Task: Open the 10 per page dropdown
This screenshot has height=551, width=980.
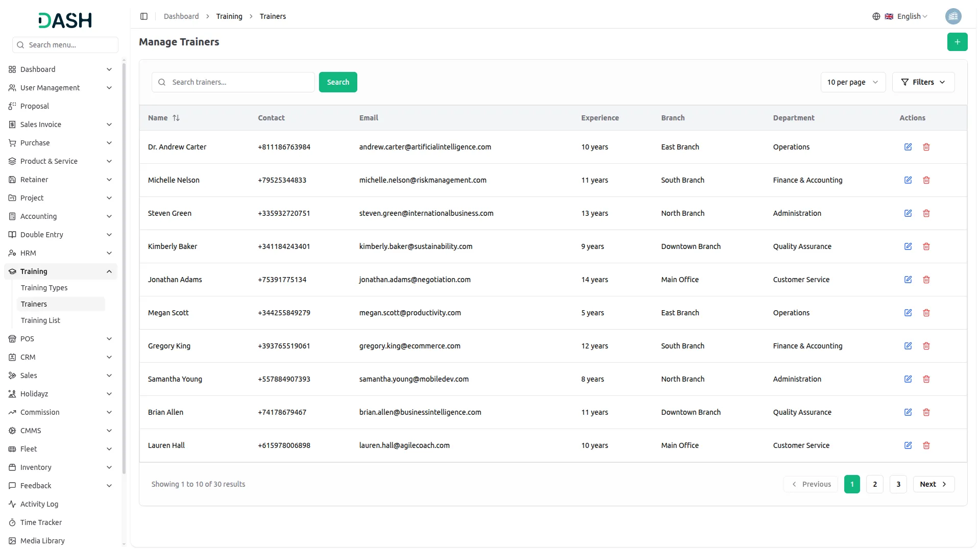Action: (x=853, y=82)
